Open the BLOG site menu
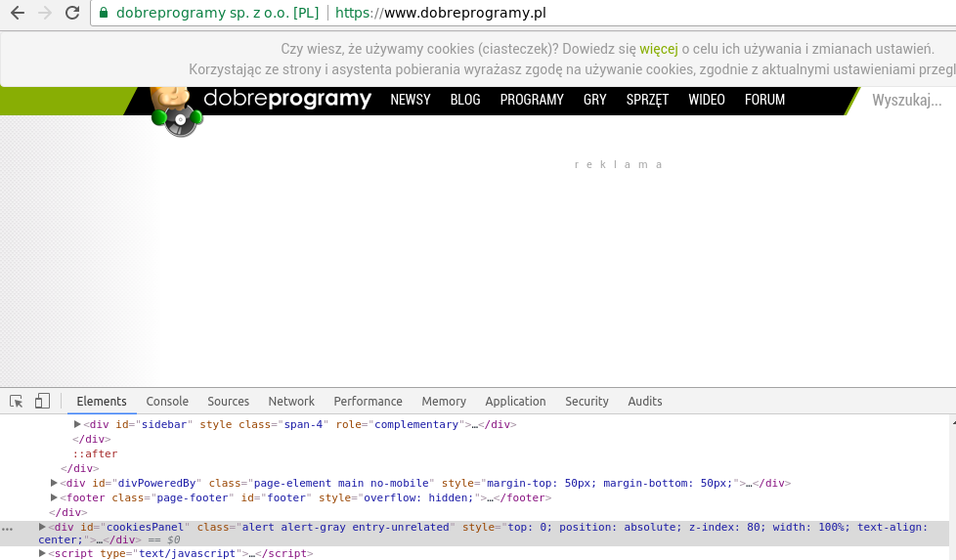956x560 pixels. (x=465, y=100)
